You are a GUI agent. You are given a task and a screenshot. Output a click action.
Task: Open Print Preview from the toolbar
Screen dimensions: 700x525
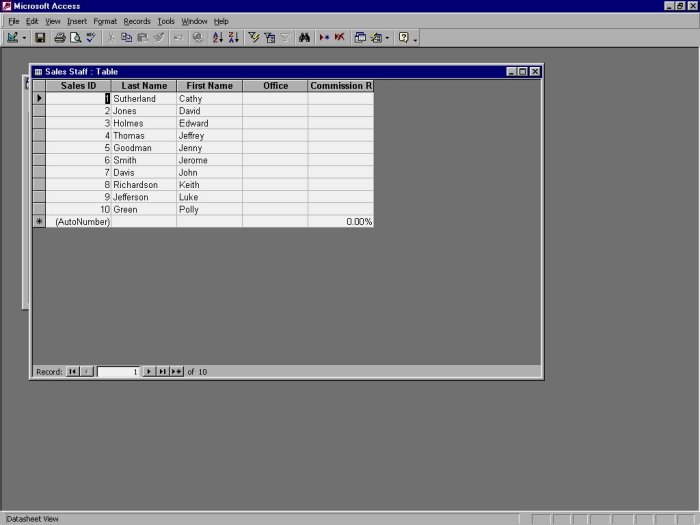pos(74,38)
